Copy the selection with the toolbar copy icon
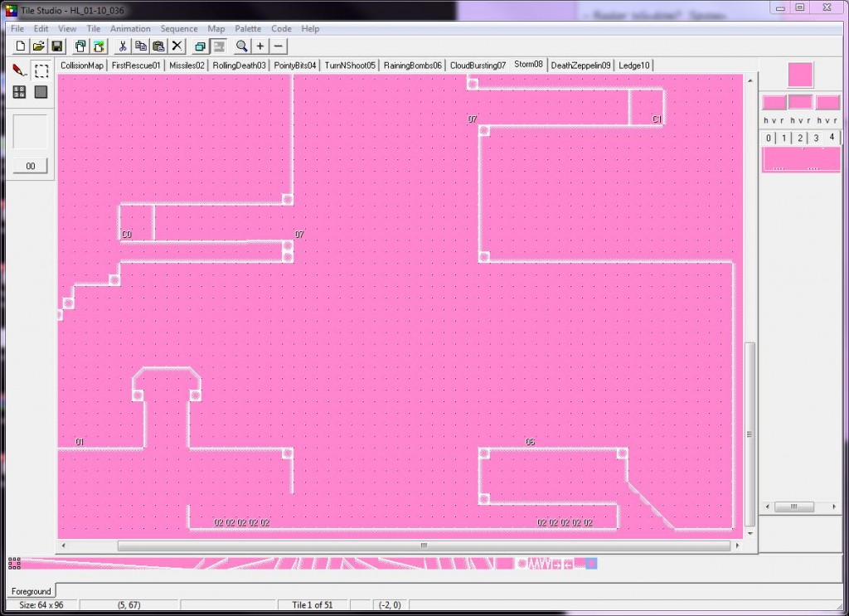849x616 pixels. tap(141, 46)
